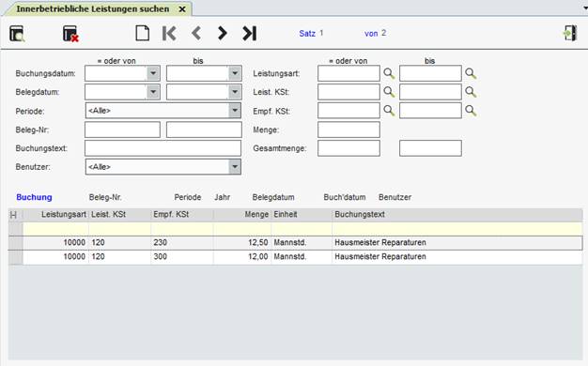Open Leist. KSt 'bis' lookup magnifier
This screenshot has width=588, height=366.
coord(471,92)
